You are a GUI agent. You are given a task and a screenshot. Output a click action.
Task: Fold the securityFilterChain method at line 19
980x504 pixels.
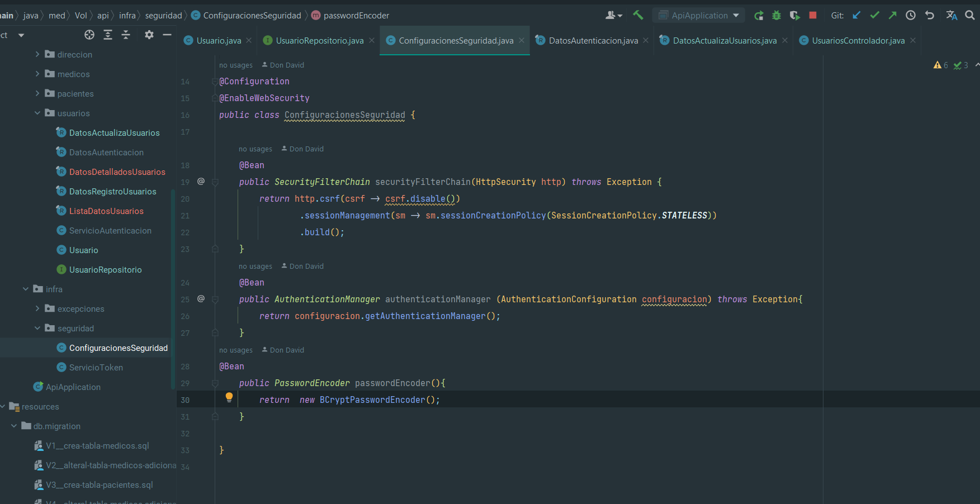pyautogui.click(x=215, y=182)
